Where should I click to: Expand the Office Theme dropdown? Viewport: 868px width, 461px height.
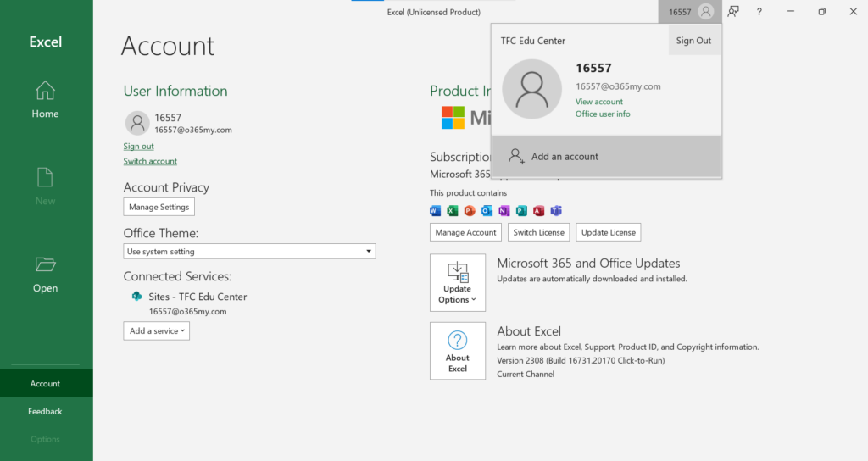coord(249,251)
